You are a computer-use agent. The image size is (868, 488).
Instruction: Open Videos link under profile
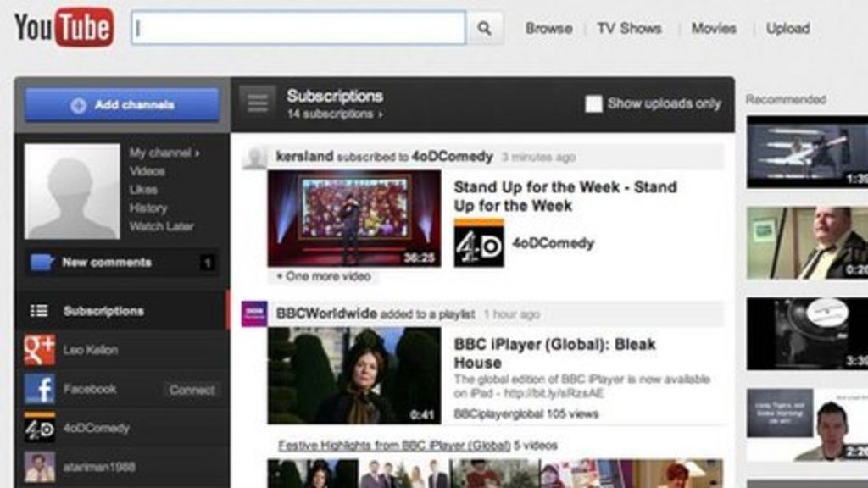point(147,171)
